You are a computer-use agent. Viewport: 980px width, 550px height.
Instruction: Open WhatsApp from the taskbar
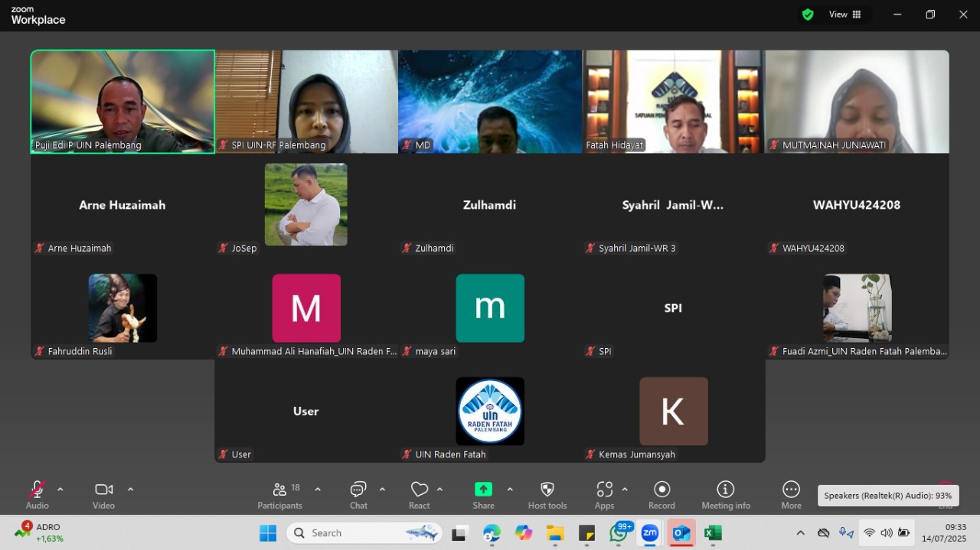coord(619,533)
